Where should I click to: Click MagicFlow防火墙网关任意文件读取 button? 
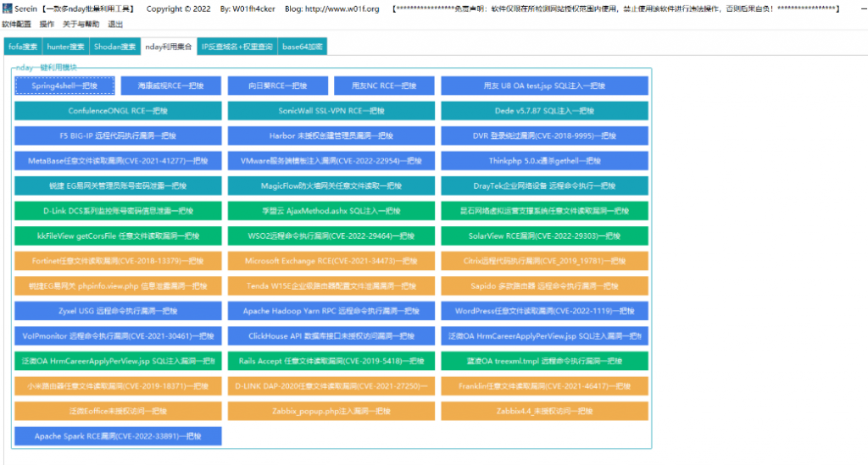(x=331, y=185)
